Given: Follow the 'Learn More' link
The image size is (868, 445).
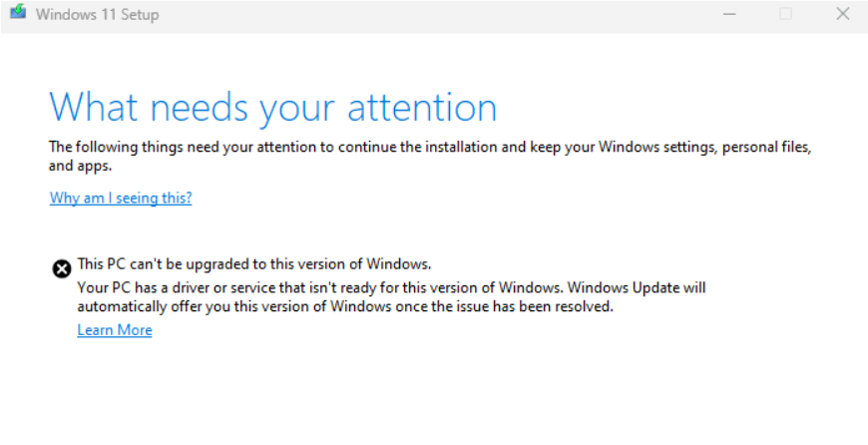Looking at the screenshot, I should pyautogui.click(x=115, y=330).
